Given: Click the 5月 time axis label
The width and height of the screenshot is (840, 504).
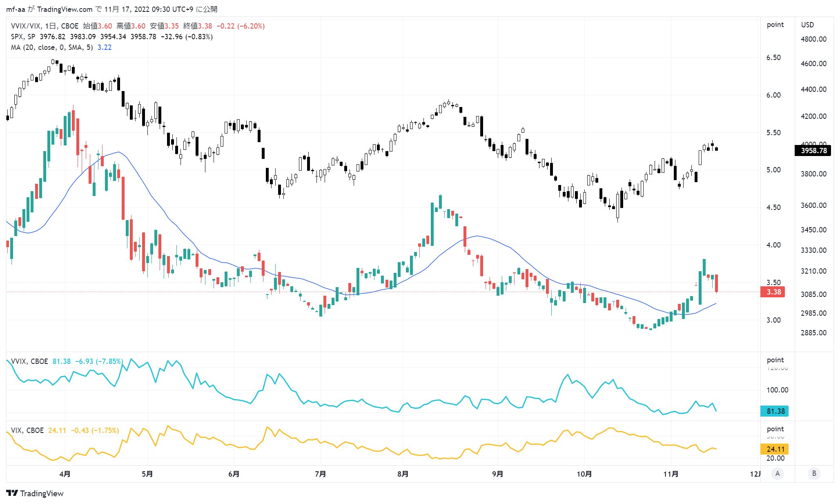Looking at the screenshot, I should (147, 474).
